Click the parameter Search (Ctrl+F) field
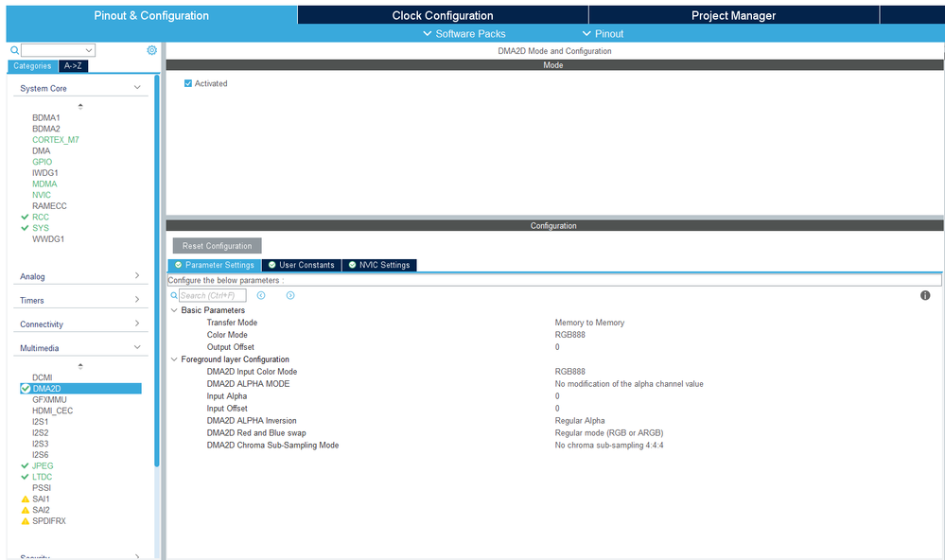Screen dimensions: 945x560 (213, 295)
